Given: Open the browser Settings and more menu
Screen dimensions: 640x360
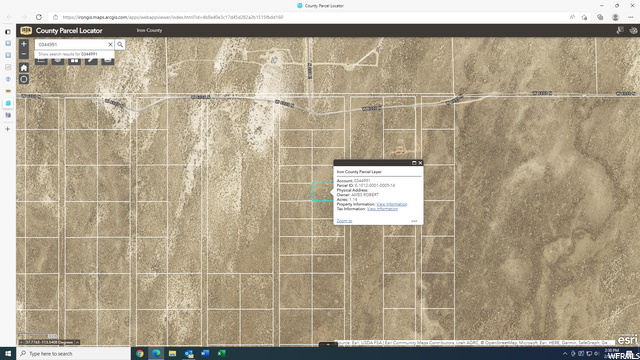Looking at the screenshot, I should tap(631, 17).
